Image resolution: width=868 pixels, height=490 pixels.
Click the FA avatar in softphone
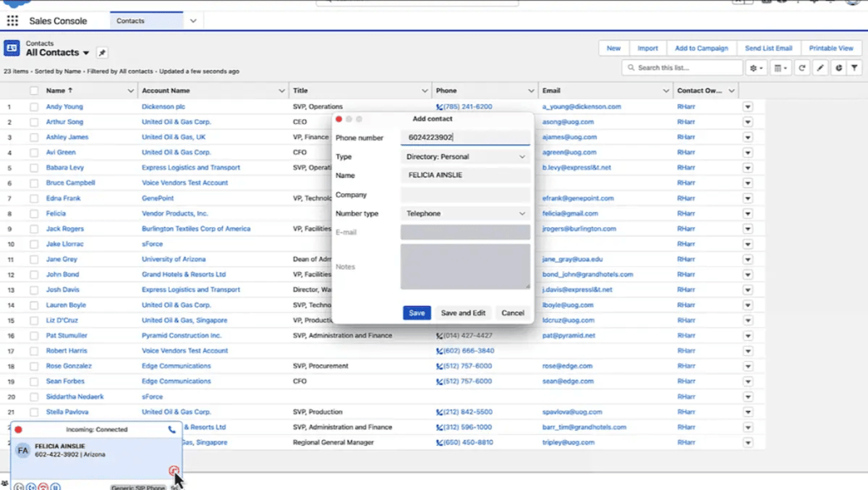[23, 450]
